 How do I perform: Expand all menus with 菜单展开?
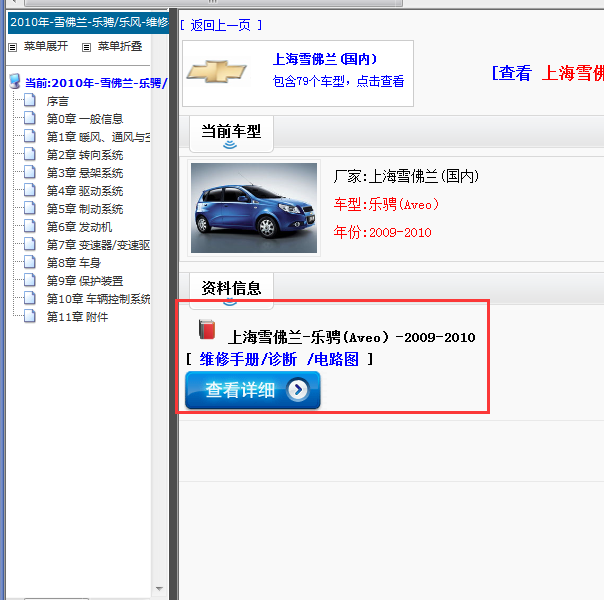45,47
